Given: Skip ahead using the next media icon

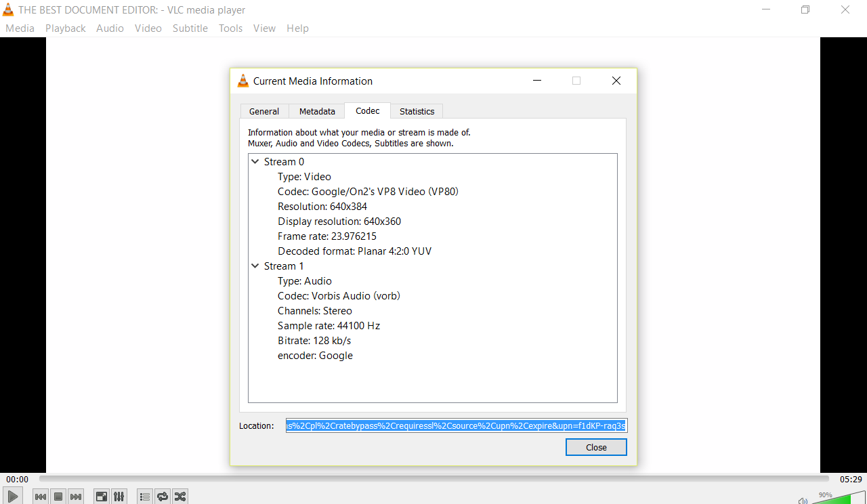Looking at the screenshot, I should [75, 496].
